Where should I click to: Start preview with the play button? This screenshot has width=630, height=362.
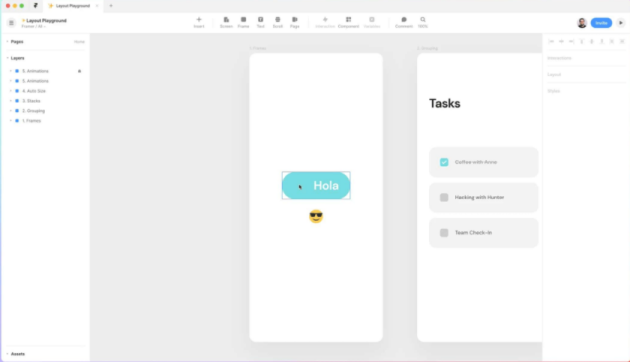621,23
